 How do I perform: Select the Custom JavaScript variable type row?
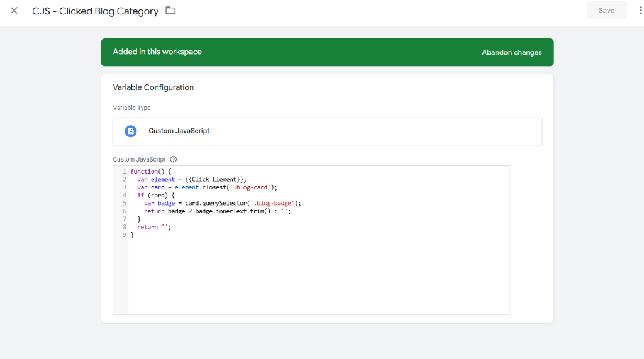point(327,131)
